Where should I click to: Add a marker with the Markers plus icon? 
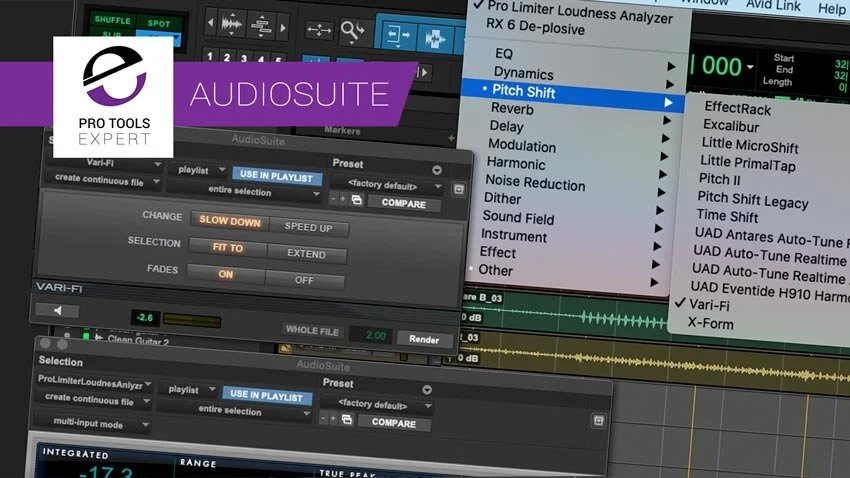pyautogui.click(x=451, y=139)
